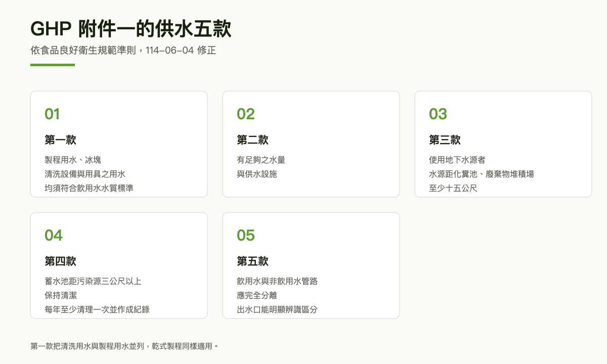Click the footnote beginning '第一款把清洗用水'
The height and width of the screenshot is (364, 607).
click(x=124, y=346)
